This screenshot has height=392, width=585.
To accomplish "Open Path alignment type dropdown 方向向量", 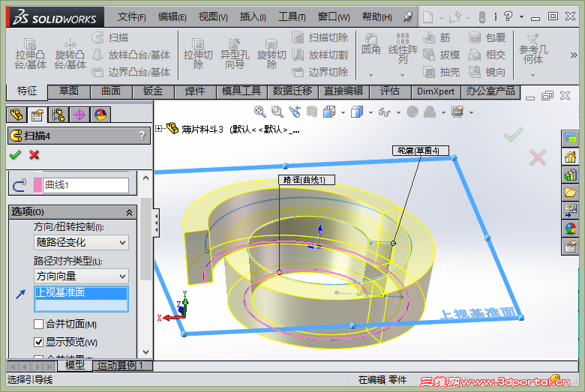I will 81,277.
